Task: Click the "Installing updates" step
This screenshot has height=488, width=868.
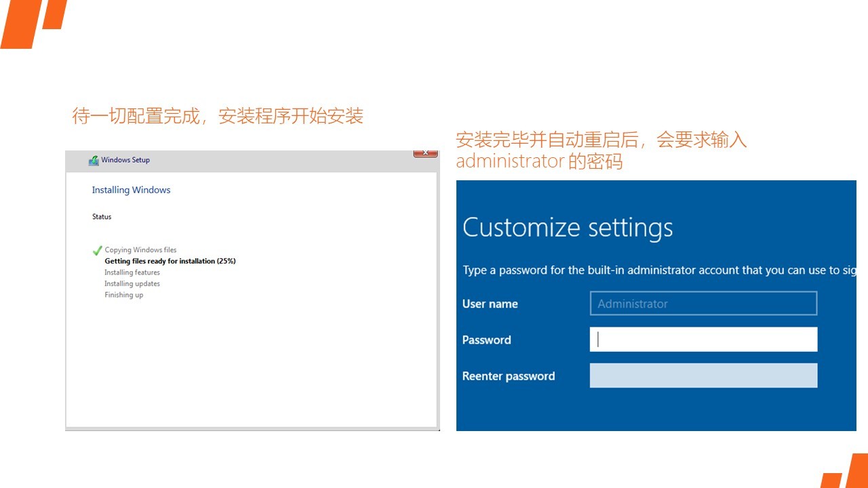Action: (x=132, y=284)
